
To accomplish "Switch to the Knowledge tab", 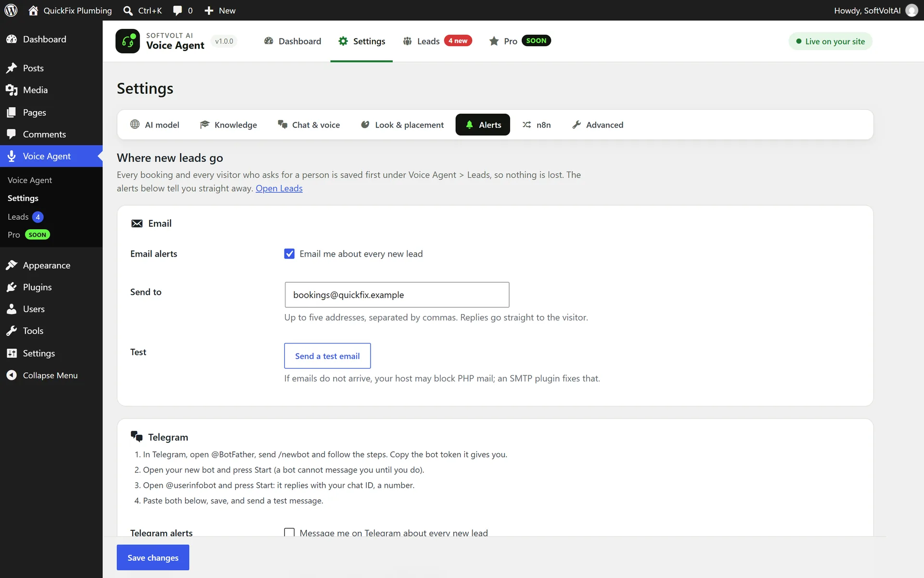I will coord(229,125).
